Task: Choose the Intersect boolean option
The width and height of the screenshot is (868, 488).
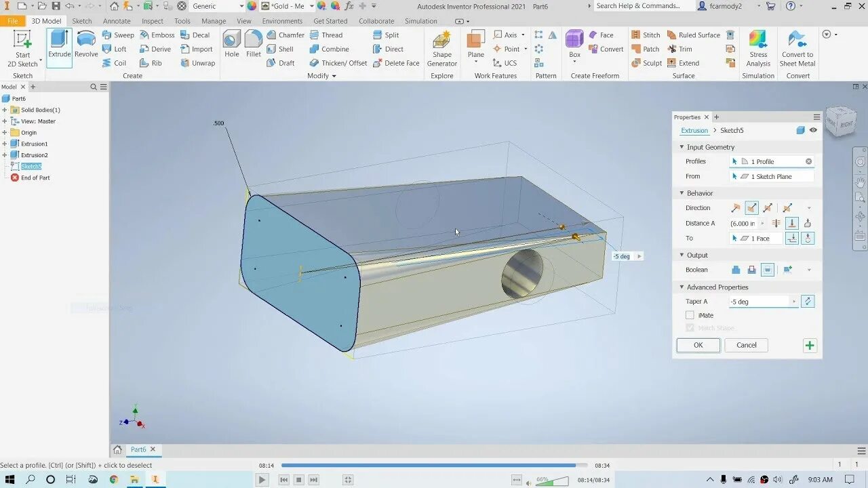Action: coord(768,270)
